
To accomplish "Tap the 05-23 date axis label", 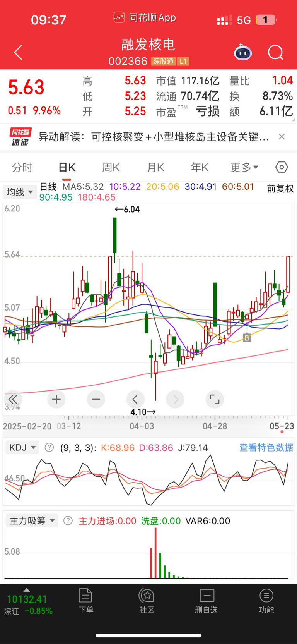I will click(x=282, y=426).
